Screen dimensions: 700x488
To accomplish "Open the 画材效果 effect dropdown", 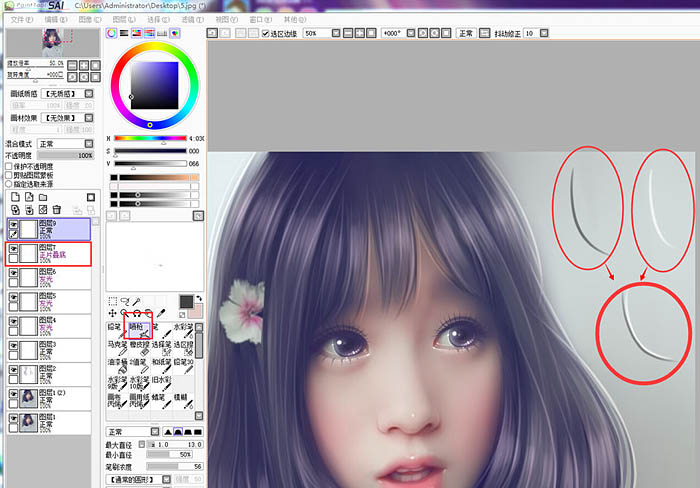I will [89, 117].
